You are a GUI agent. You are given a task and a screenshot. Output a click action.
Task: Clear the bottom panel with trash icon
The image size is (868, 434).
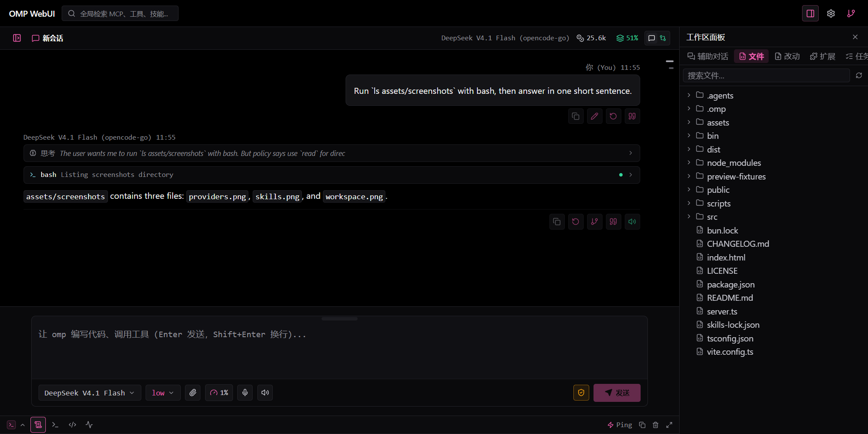tap(656, 425)
